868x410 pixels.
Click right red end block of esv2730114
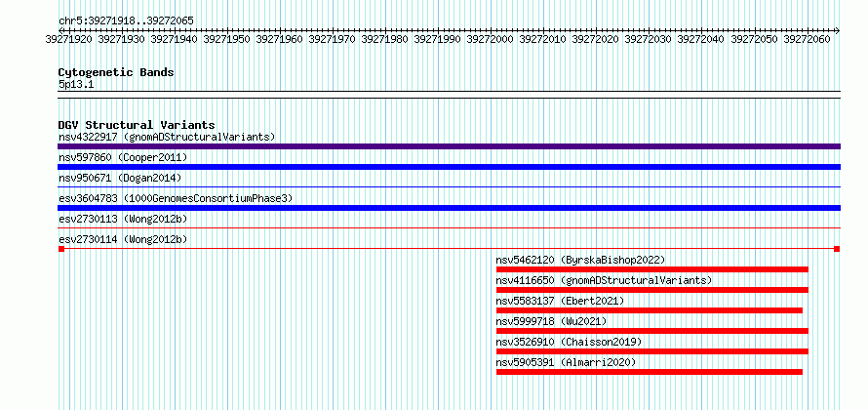(x=837, y=249)
